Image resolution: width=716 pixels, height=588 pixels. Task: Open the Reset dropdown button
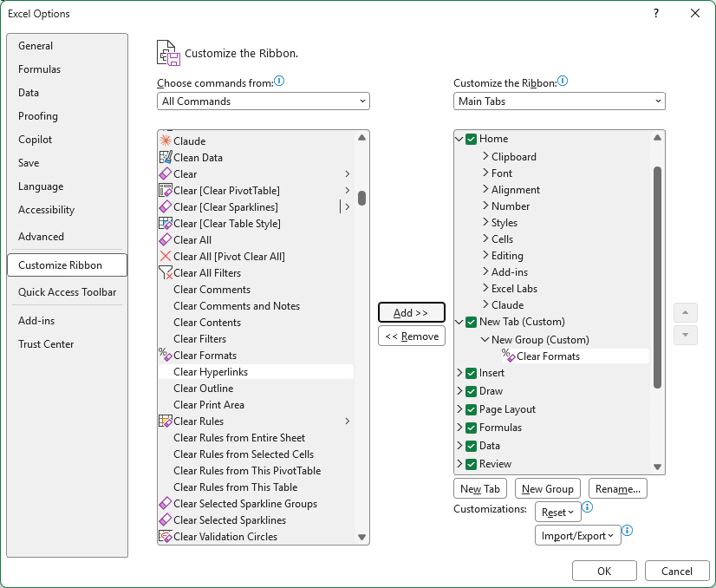click(x=557, y=513)
